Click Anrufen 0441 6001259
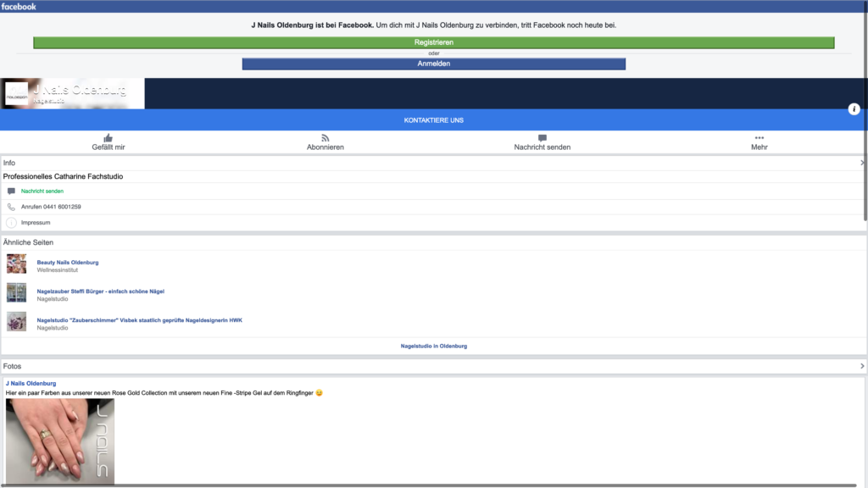This screenshot has width=868, height=488. [51, 207]
